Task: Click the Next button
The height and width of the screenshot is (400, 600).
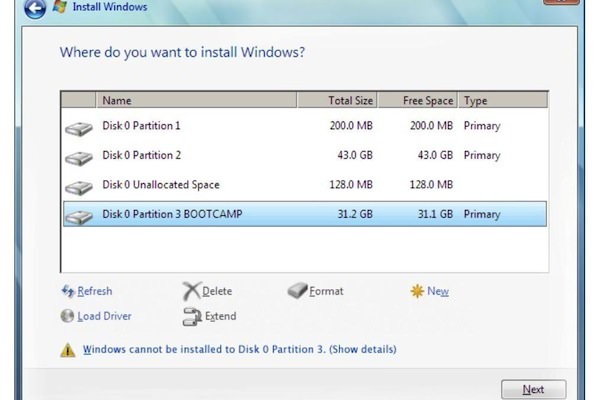Action: click(x=533, y=389)
